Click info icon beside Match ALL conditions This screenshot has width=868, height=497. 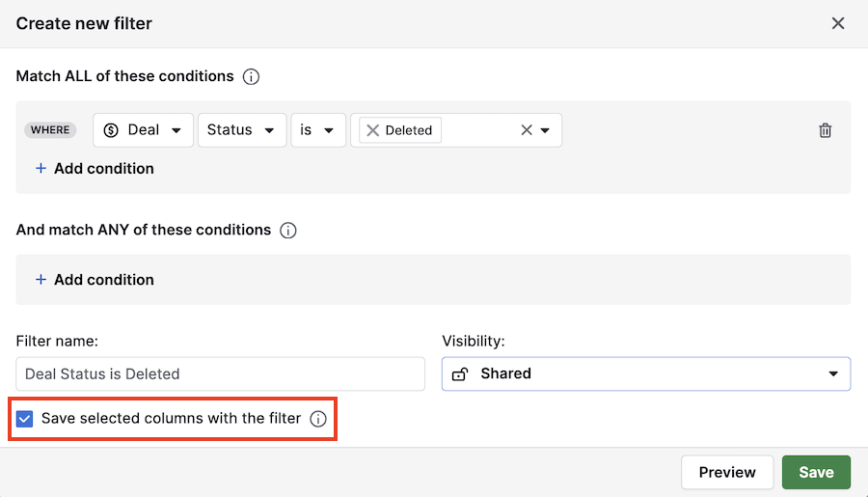point(251,76)
